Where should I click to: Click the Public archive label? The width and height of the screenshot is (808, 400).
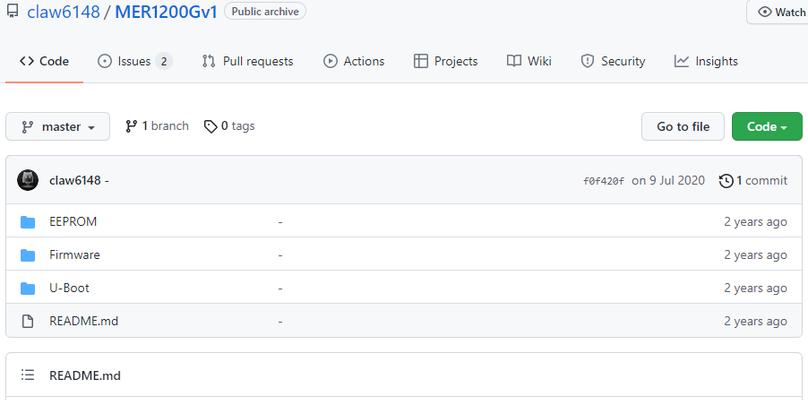265,11
